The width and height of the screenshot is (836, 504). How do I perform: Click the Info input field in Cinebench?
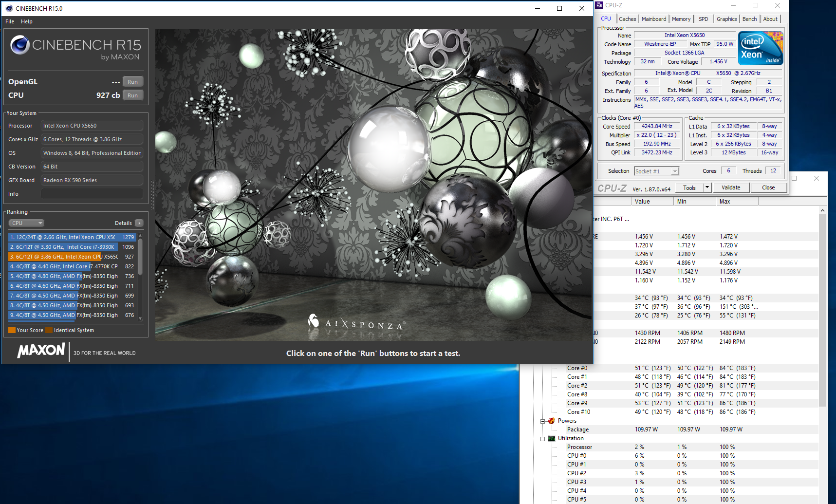pos(92,194)
